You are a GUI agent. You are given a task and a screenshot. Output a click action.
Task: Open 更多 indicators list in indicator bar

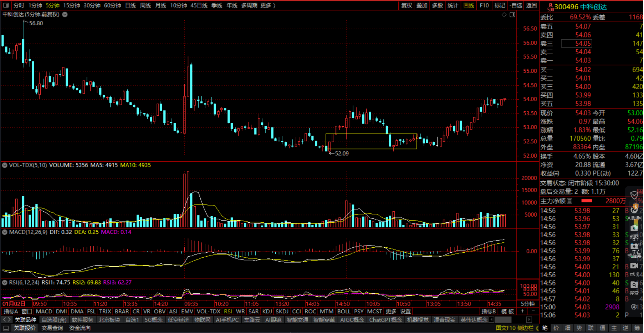391,311
